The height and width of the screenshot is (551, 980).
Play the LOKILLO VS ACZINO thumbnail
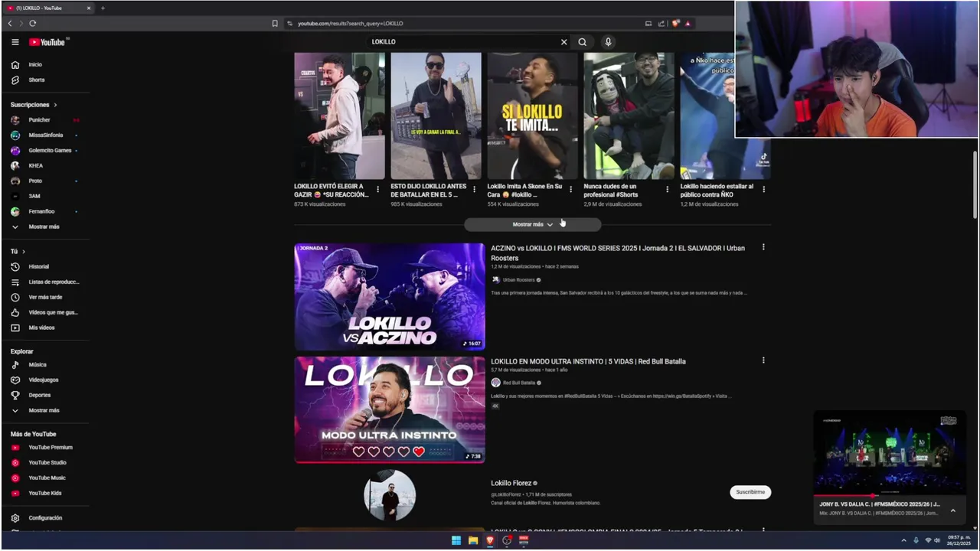point(390,297)
